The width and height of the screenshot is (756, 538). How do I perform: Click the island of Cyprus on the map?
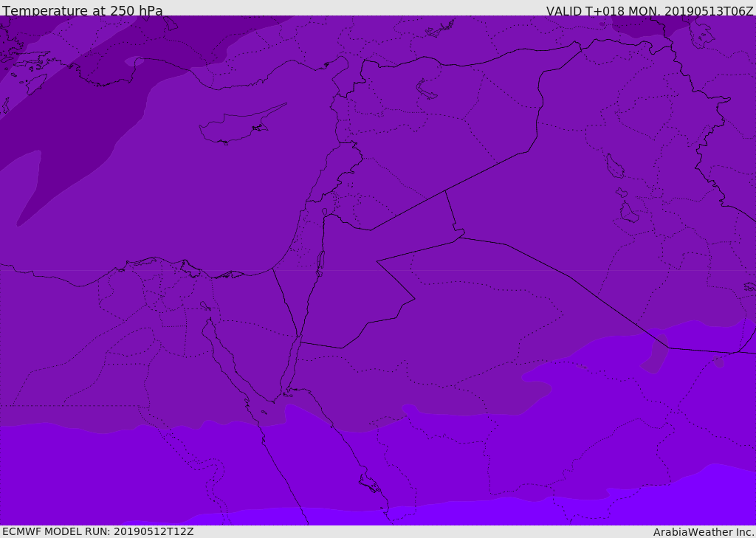point(241,125)
